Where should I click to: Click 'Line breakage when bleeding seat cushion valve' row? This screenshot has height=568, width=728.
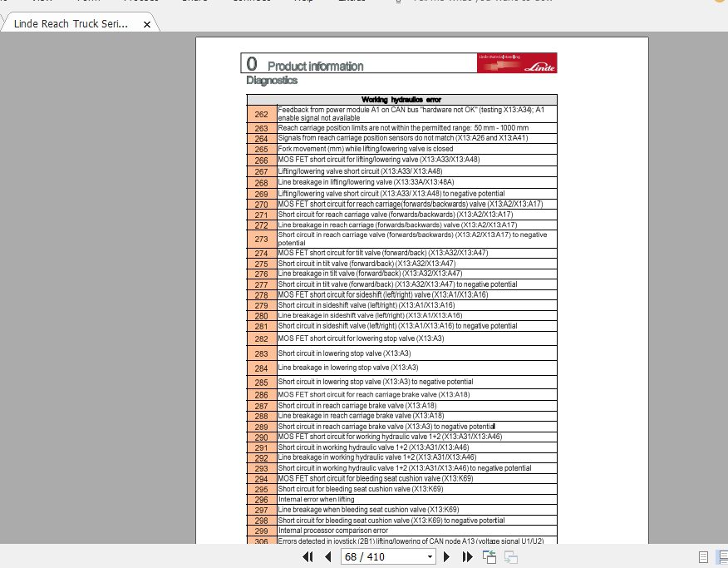tap(368, 510)
